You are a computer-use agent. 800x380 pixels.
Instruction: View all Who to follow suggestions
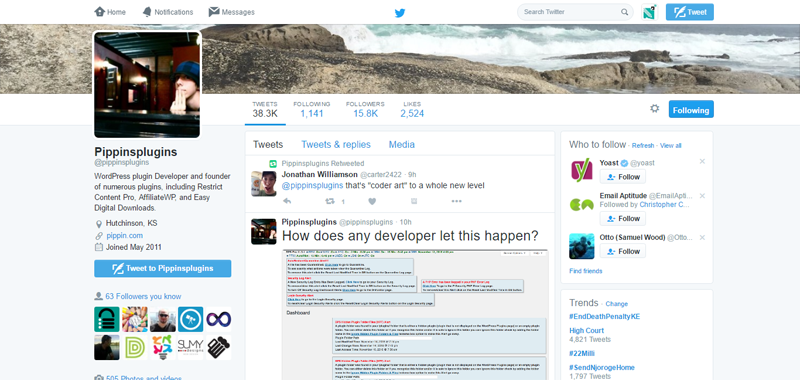point(670,145)
